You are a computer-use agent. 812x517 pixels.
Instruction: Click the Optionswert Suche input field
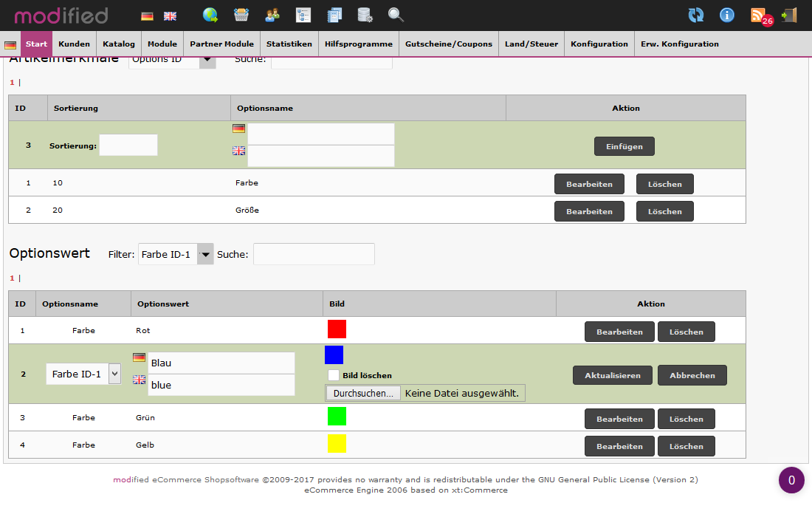[x=313, y=253]
